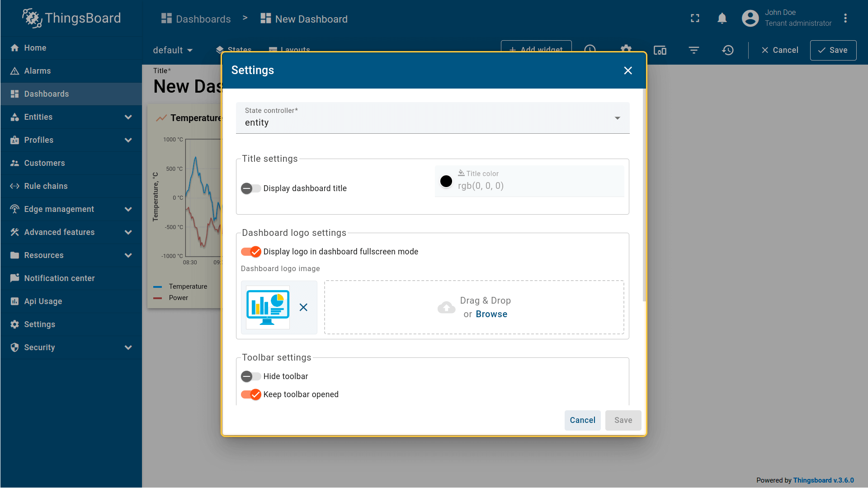This screenshot has width=868, height=488.
Task: Open the filter icon in dashboard toolbar
Action: 694,50
